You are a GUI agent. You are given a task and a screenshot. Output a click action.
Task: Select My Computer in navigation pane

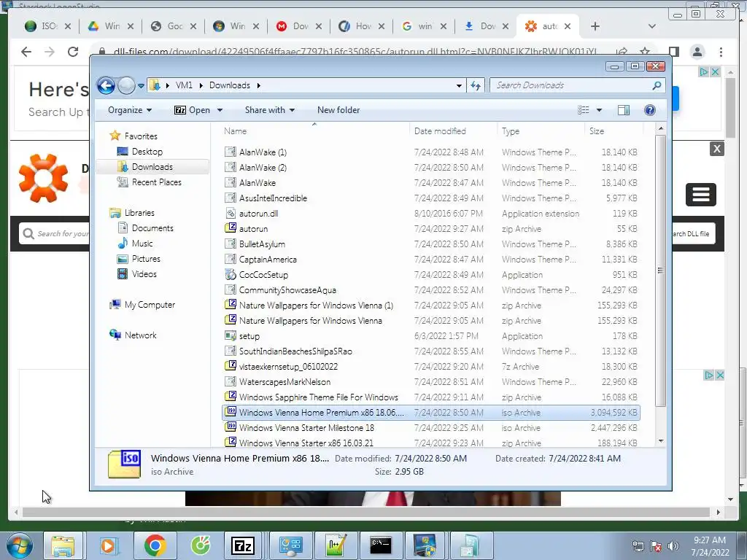(150, 305)
